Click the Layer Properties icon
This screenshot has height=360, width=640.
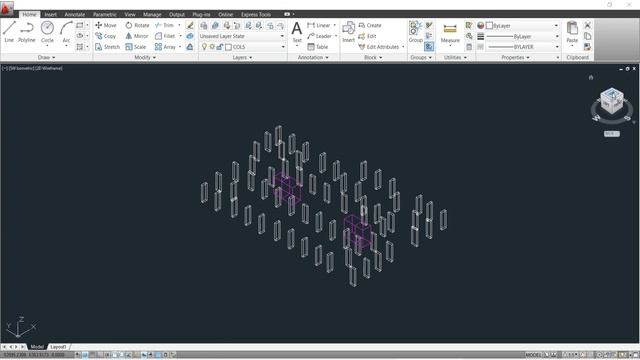tap(204, 25)
